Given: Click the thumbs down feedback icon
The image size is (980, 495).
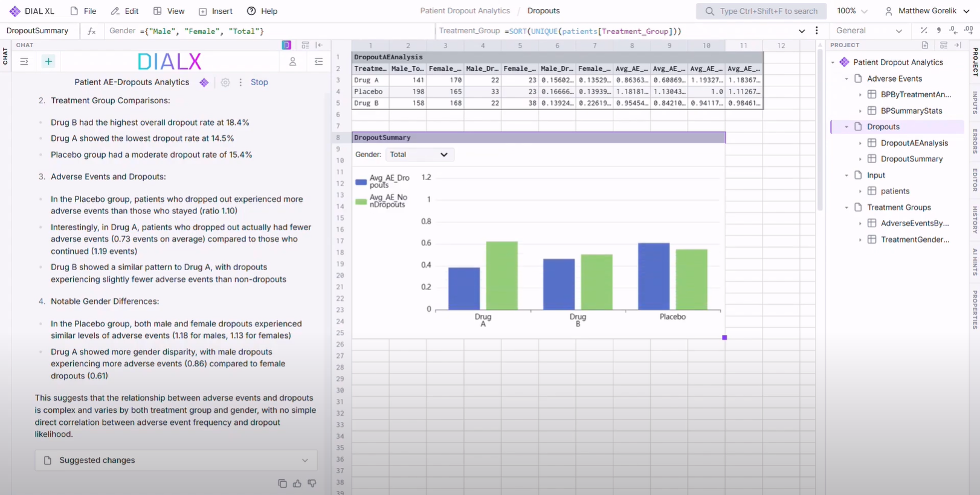Looking at the screenshot, I should [x=312, y=484].
